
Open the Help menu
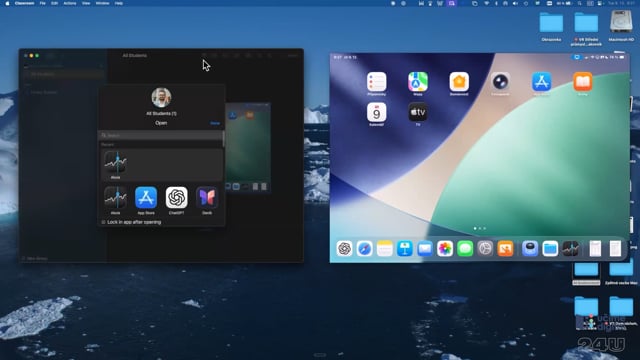[x=119, y=3]
